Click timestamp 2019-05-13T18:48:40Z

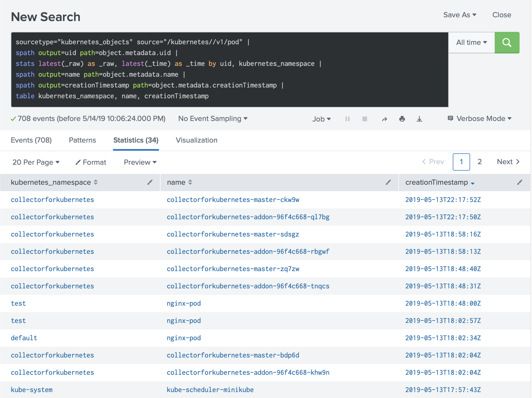pyautogui.click(x=443, y=269)
